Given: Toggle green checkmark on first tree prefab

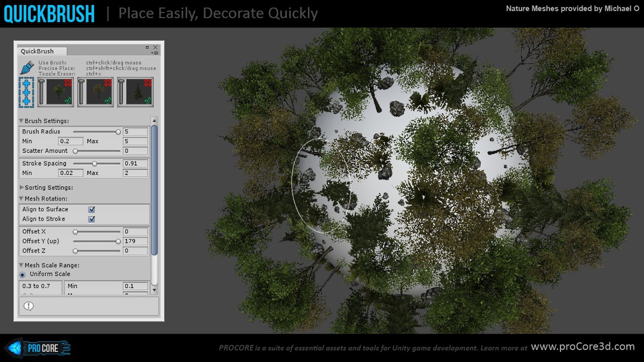Looking at the screenshot, I should click(x=68, y=101).
